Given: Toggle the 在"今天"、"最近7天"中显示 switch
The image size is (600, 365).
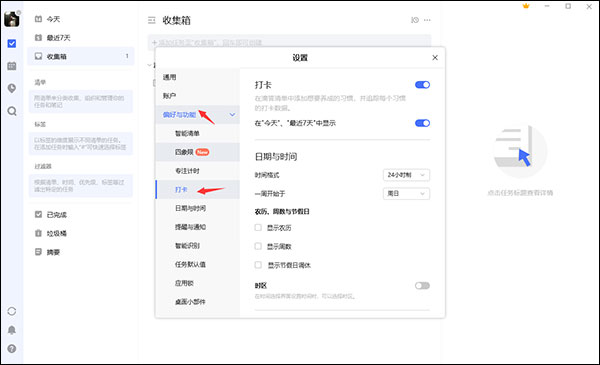Looking at the screenshot, I should click(422, 123).
